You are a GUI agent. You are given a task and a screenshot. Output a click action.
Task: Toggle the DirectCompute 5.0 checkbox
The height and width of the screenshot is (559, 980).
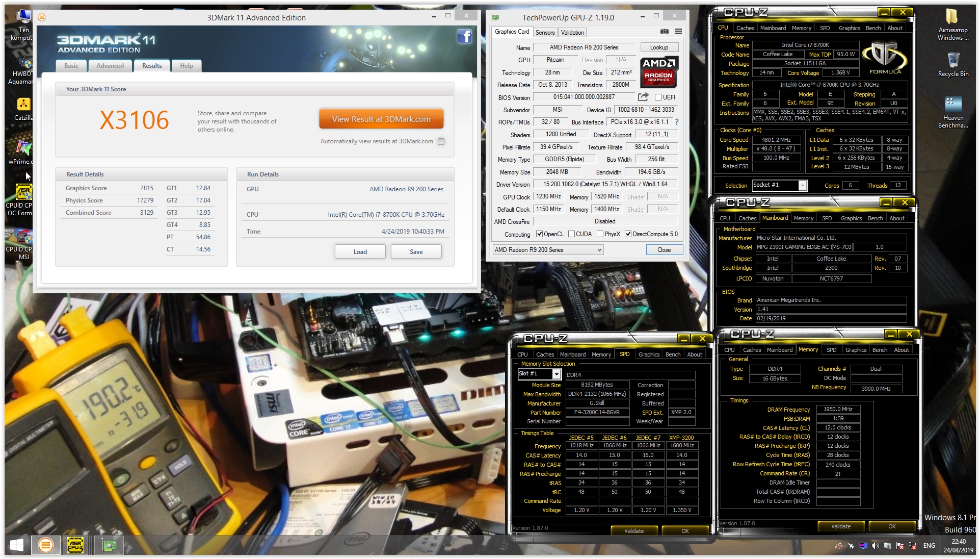[628, 234]
